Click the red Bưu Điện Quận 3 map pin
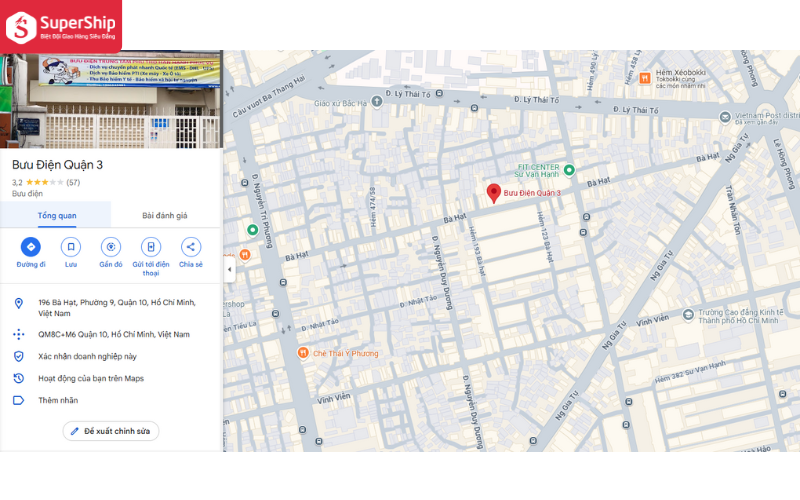 (x=493, y=193)
